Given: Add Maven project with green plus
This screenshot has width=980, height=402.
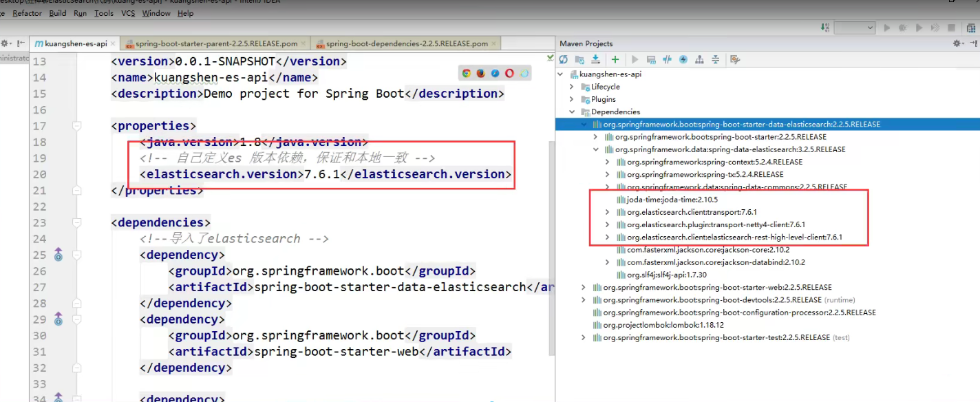Looking at the screenshot, I should click(x=615, y=60).
